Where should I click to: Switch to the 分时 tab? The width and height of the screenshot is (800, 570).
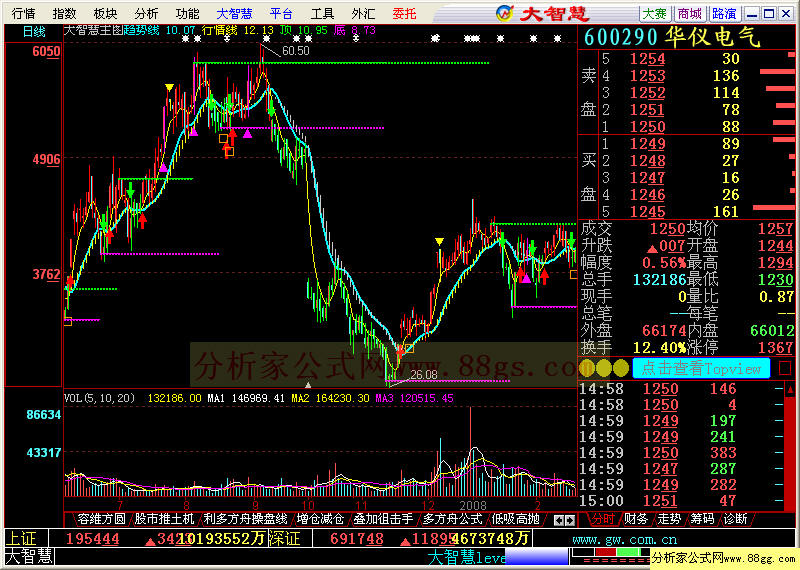[x=602, y=519]
